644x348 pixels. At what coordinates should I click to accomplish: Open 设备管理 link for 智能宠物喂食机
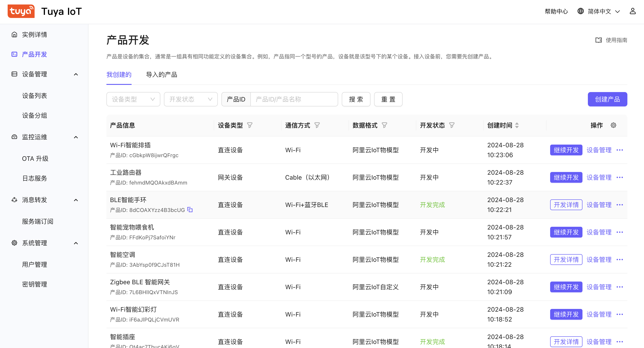pos(599,232)
